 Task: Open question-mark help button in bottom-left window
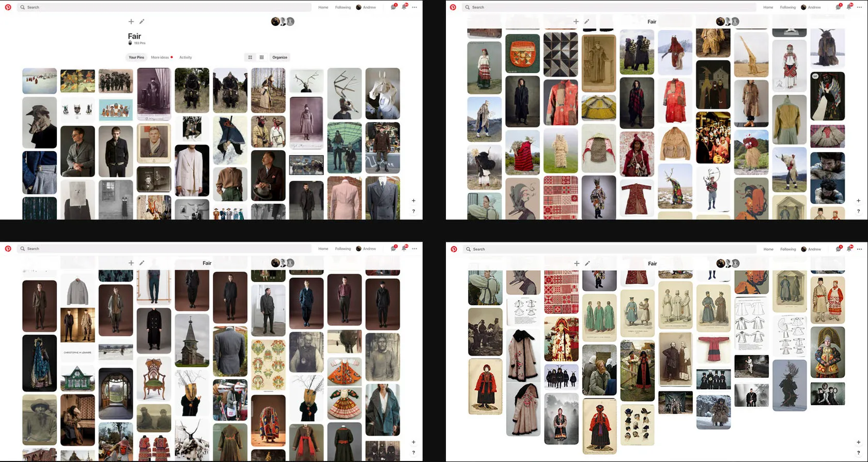point(413,452)
